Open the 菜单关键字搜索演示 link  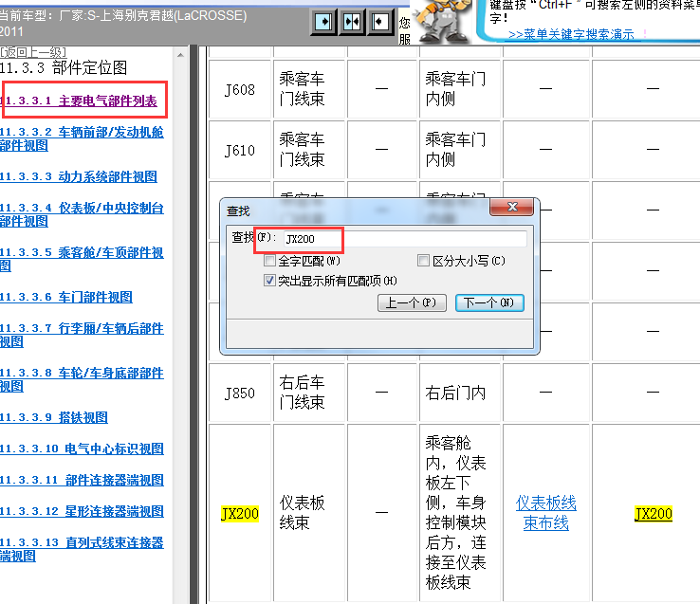click(x=571, y=34)
